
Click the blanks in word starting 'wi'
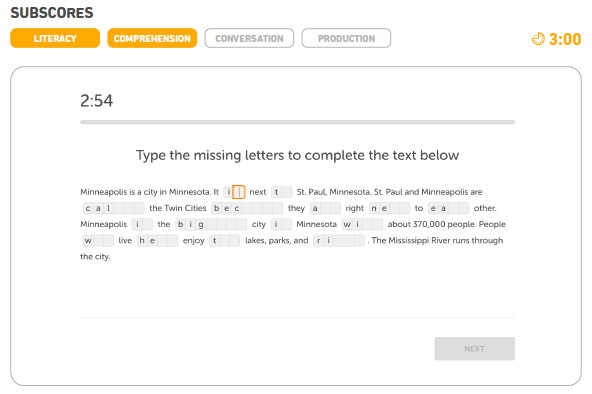coord(373,225)
